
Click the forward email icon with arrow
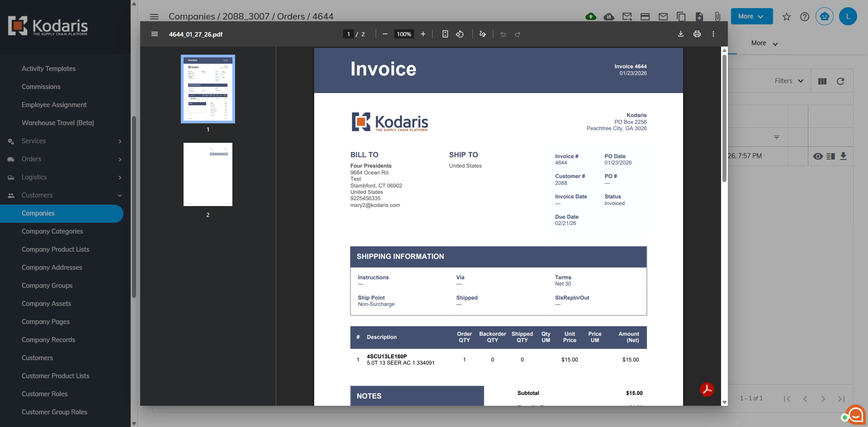(627, 17)
